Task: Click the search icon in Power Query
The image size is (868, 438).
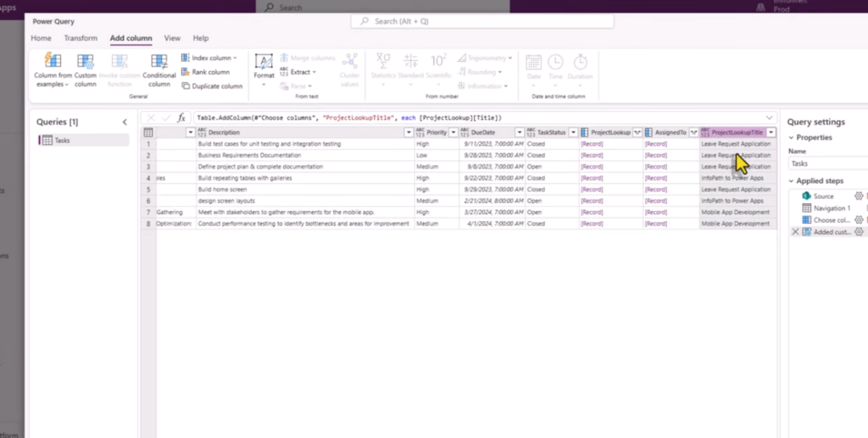Action: 364,21
